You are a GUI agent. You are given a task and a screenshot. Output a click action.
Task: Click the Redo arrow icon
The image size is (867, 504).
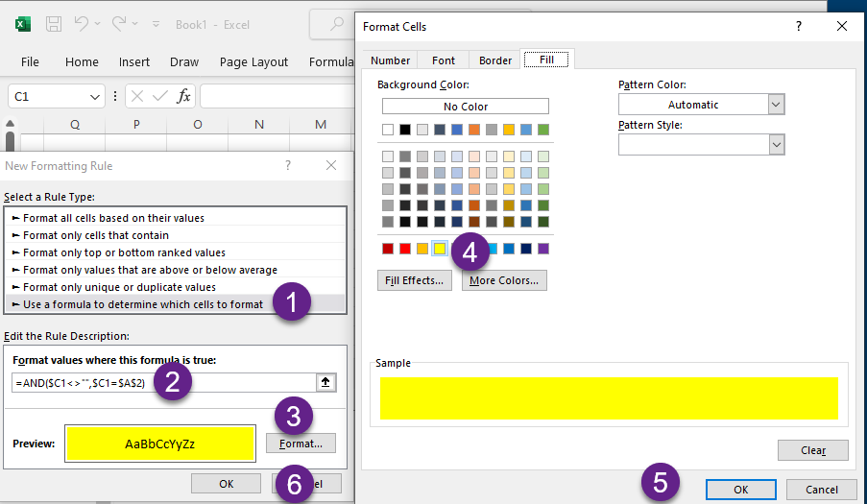[x=119, y=24]
